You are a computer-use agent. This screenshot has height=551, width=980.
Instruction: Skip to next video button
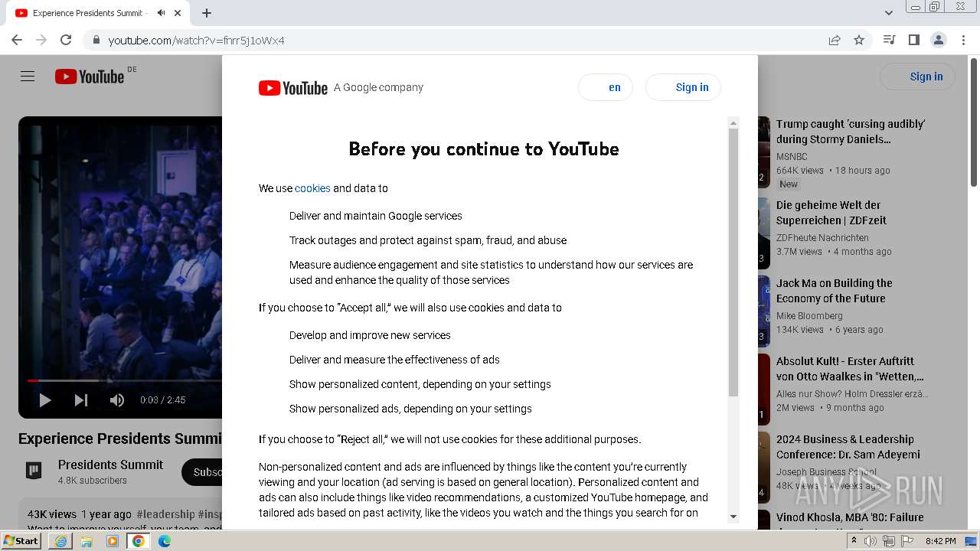click(80, 399)
